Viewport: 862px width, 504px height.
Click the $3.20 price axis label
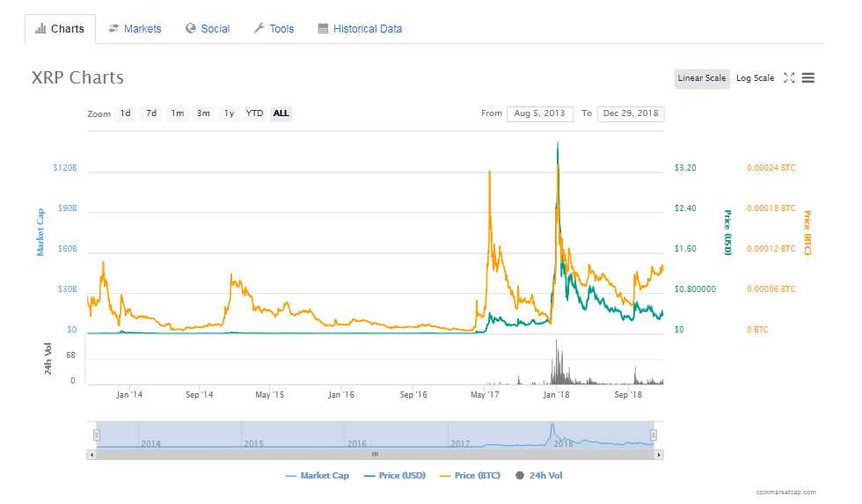(x=685, y=168)
